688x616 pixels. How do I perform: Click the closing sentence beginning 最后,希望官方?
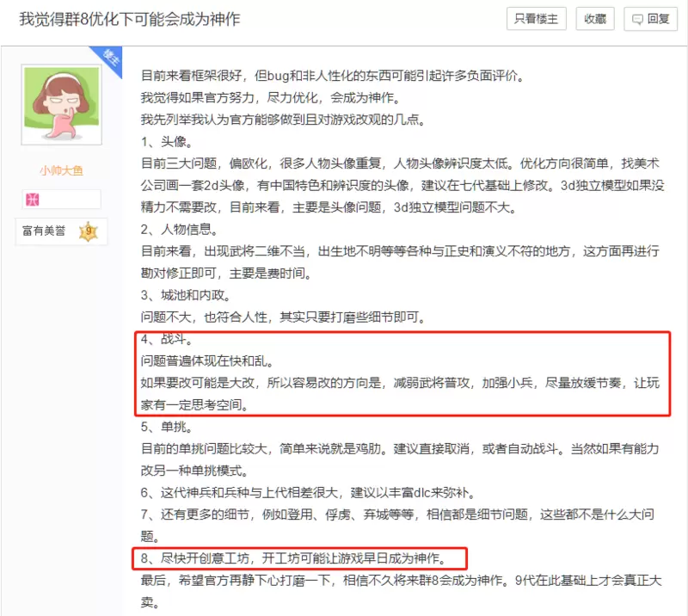401,591
